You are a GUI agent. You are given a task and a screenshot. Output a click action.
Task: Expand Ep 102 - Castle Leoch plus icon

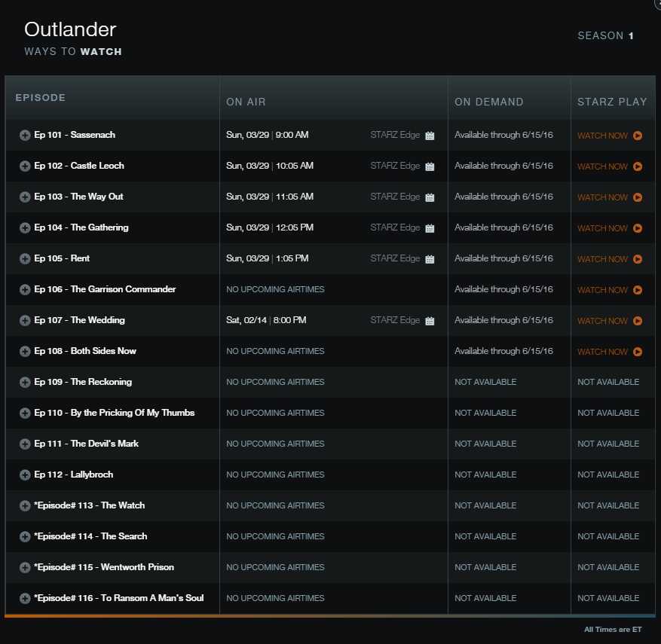click(x=25, y=166)
